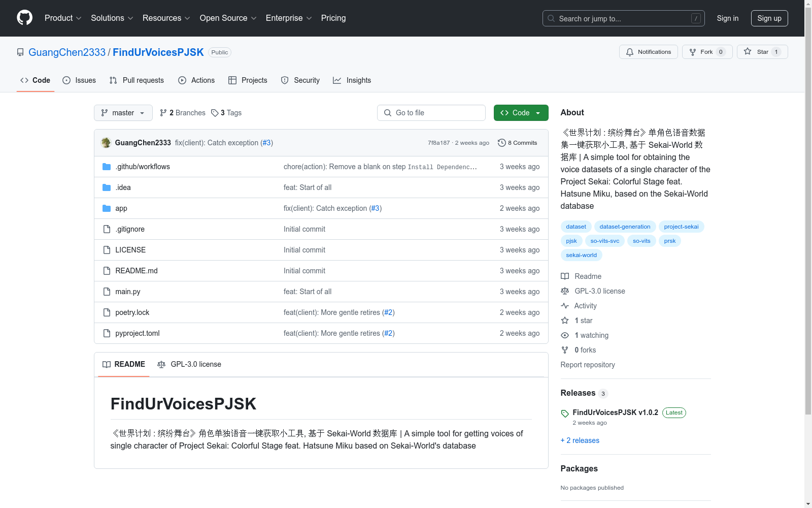Click the poetry.lock file icon
Viewport: 812px width, 508px height.
pyautogui.click(x=107, y=312)
